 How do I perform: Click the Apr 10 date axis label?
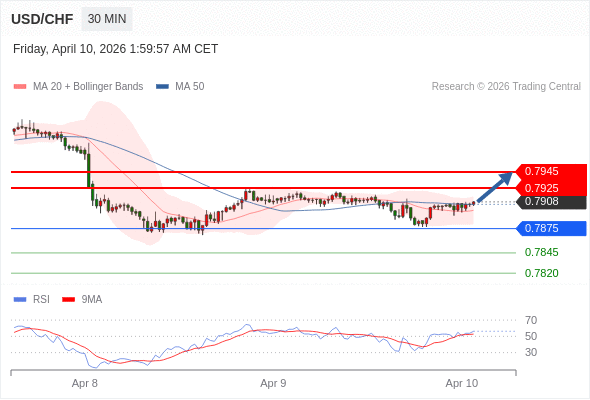pyautogui.click(x=462, y=383)
